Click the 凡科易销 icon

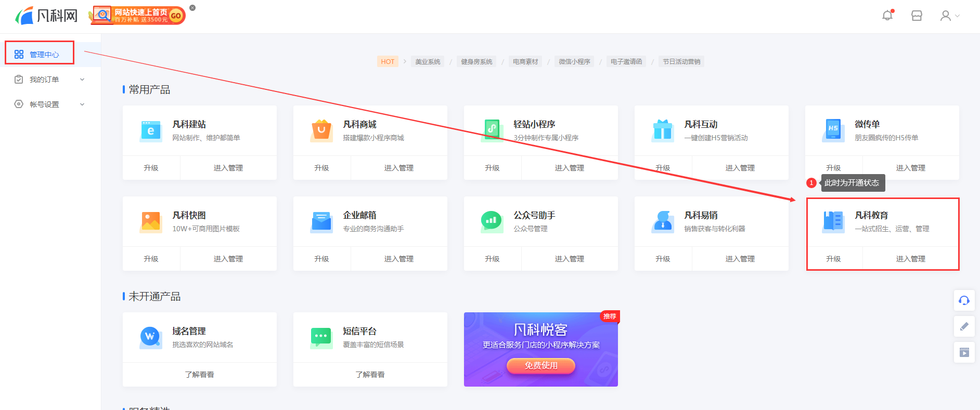663,221
